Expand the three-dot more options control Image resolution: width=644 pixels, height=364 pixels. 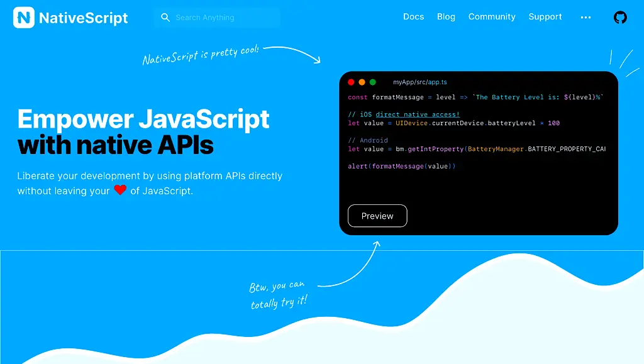(x=586, y=18)
